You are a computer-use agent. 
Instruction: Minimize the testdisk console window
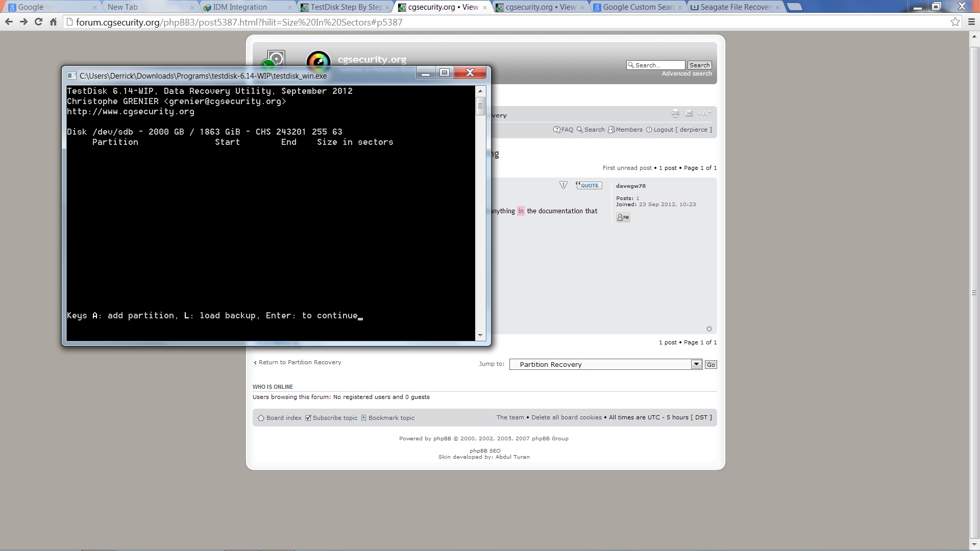[x=426, y=72]
